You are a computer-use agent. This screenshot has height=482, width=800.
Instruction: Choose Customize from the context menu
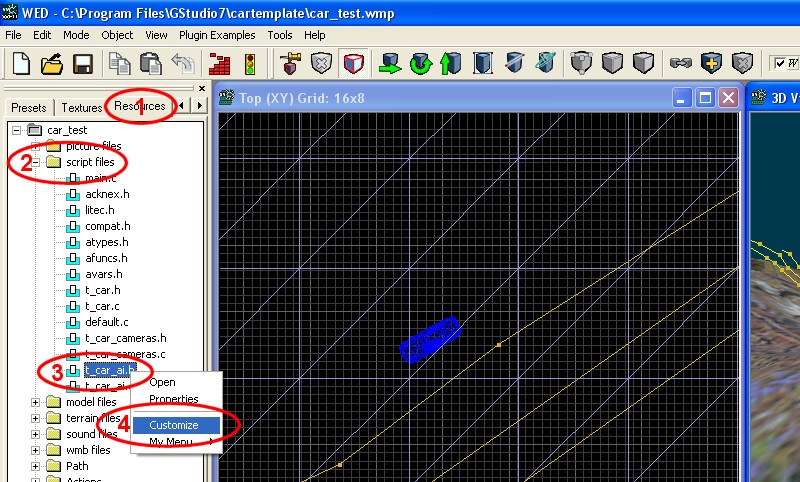pos(174,425)
